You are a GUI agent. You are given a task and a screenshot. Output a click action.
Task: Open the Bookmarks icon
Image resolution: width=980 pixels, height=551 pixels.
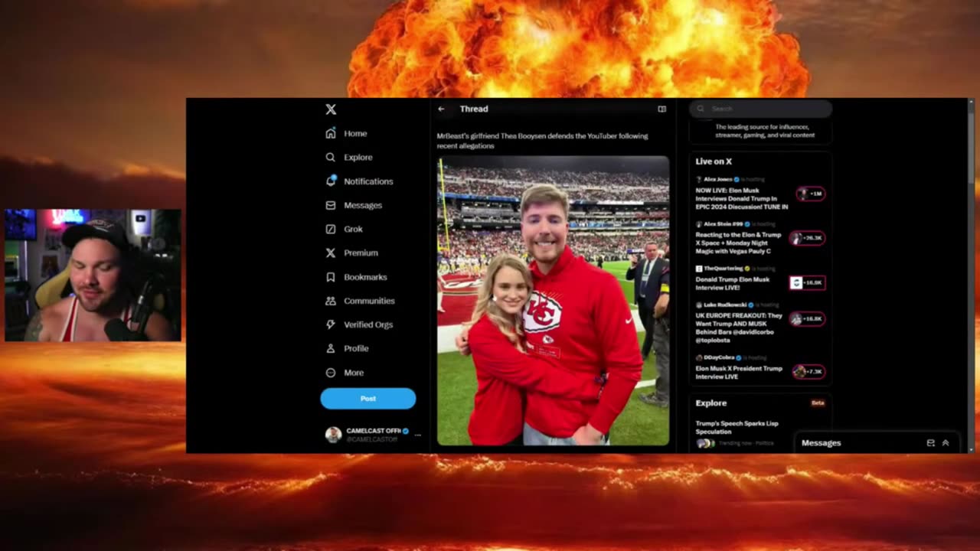(x=331, y=277)
